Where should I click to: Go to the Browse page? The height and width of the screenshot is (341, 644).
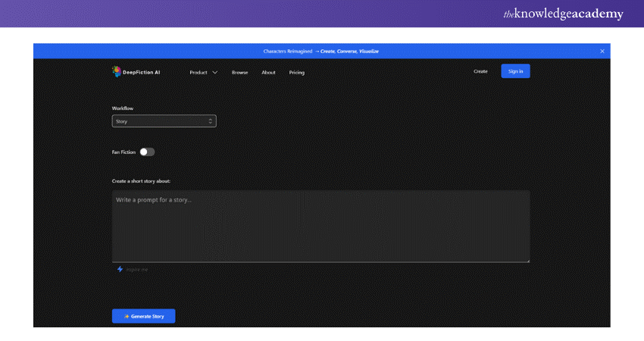pyautogui.click(x=239, y=72)
